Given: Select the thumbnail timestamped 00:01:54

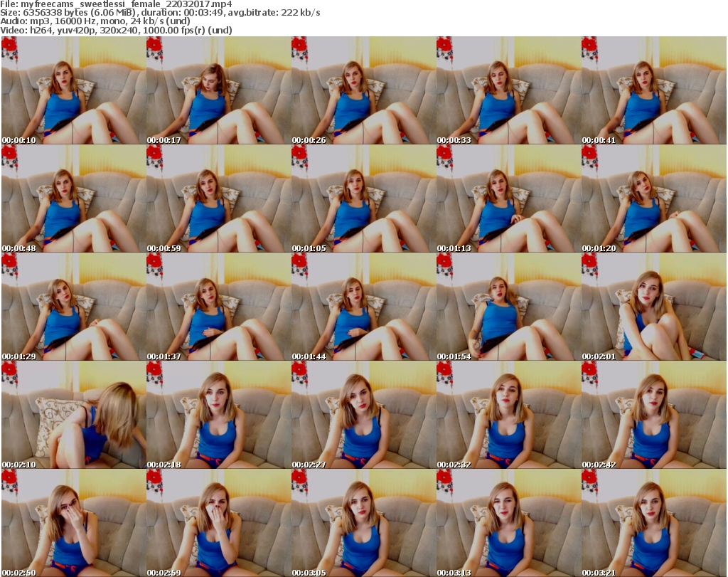Looking at the screenshot, I should [x=508, y=307].
